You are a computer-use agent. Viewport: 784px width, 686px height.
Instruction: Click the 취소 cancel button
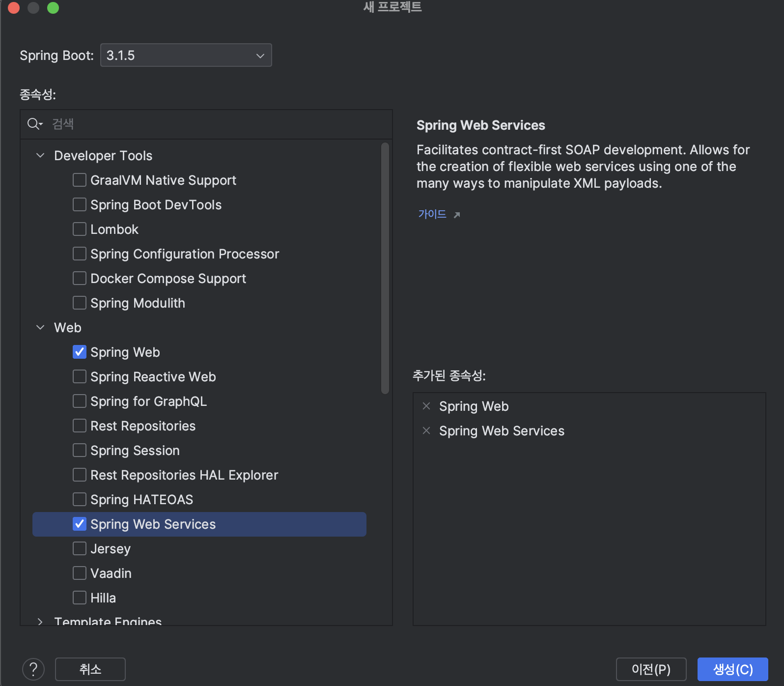pyautogui.click(x=90, y=669)
